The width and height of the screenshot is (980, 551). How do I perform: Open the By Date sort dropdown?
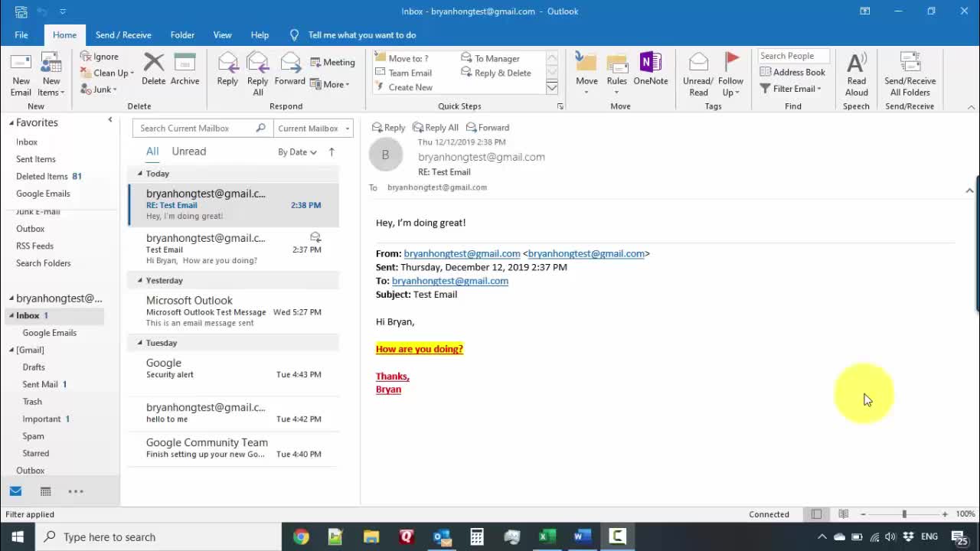[297, 152]
